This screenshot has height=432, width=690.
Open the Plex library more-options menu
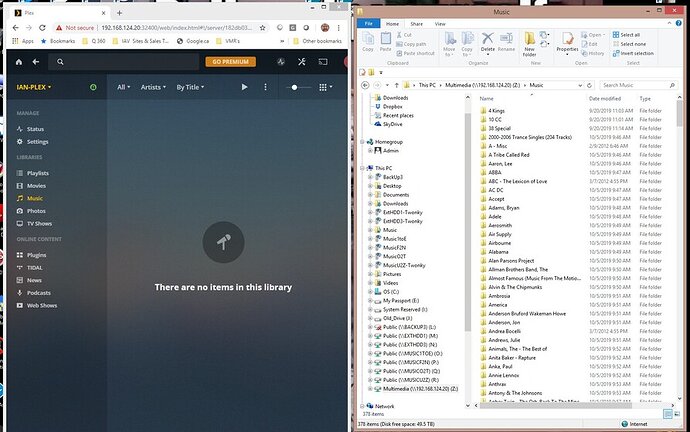(265, 87)
